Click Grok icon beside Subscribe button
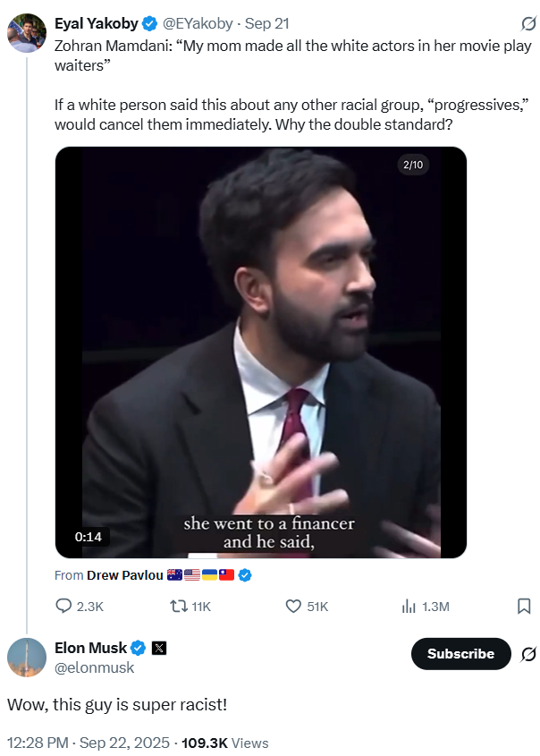Screen dimensions: 540x756 (528, 654)
